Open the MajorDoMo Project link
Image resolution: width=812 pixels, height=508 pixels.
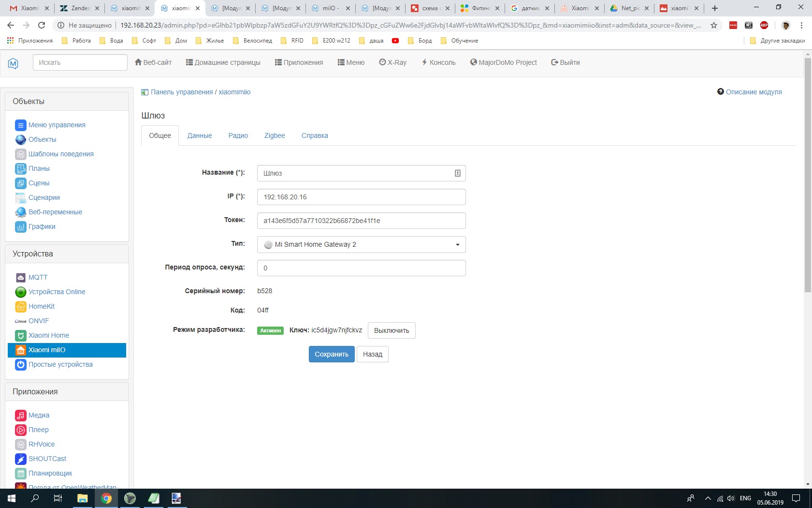(504, 62)
